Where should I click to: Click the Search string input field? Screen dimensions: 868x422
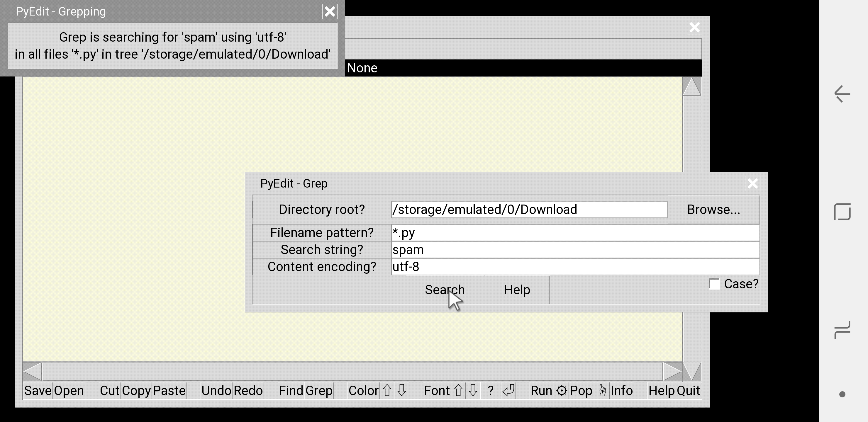click(x=575, y=250)
